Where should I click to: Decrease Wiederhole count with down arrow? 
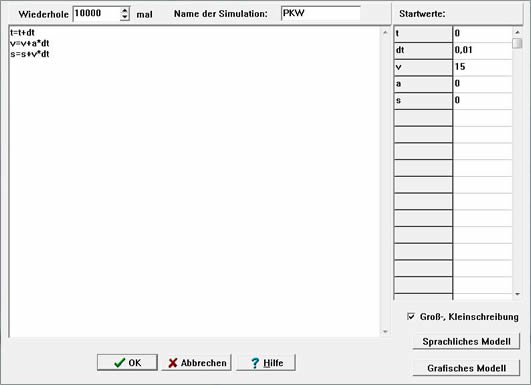pos(125,17)
